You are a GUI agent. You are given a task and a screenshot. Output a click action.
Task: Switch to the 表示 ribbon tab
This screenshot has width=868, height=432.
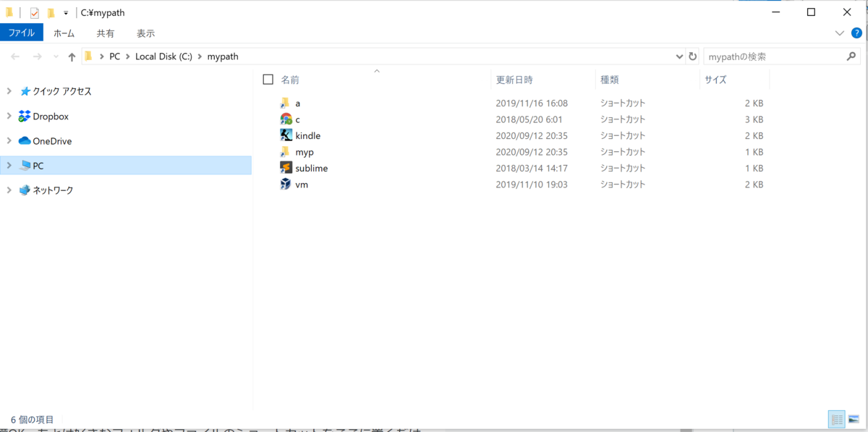[x=145, y=33]
